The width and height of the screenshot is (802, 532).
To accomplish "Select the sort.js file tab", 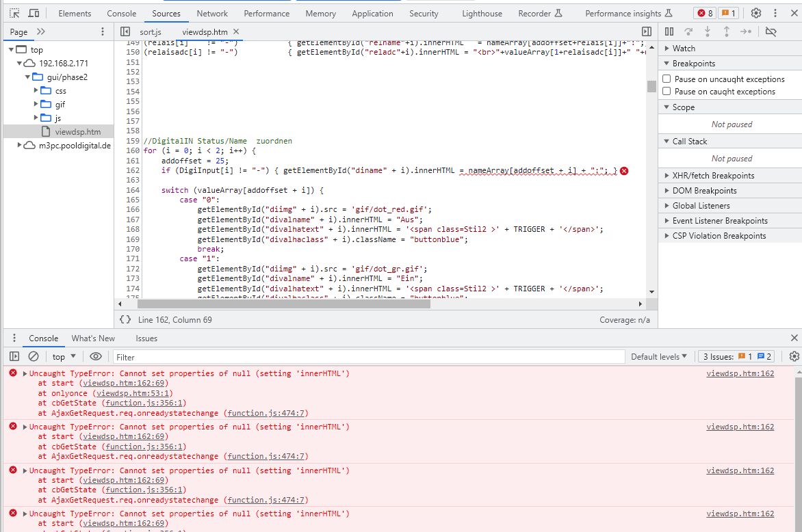I will tap(151, 31).
